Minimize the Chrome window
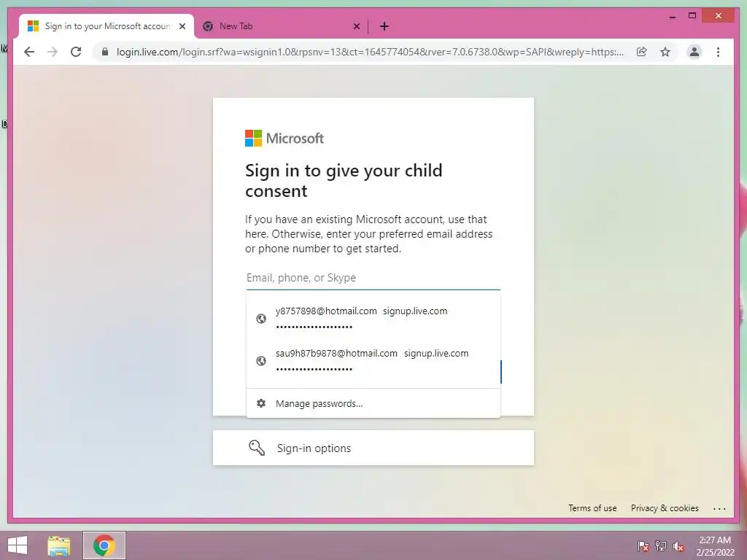747x560 pixels. click(672, 16)
